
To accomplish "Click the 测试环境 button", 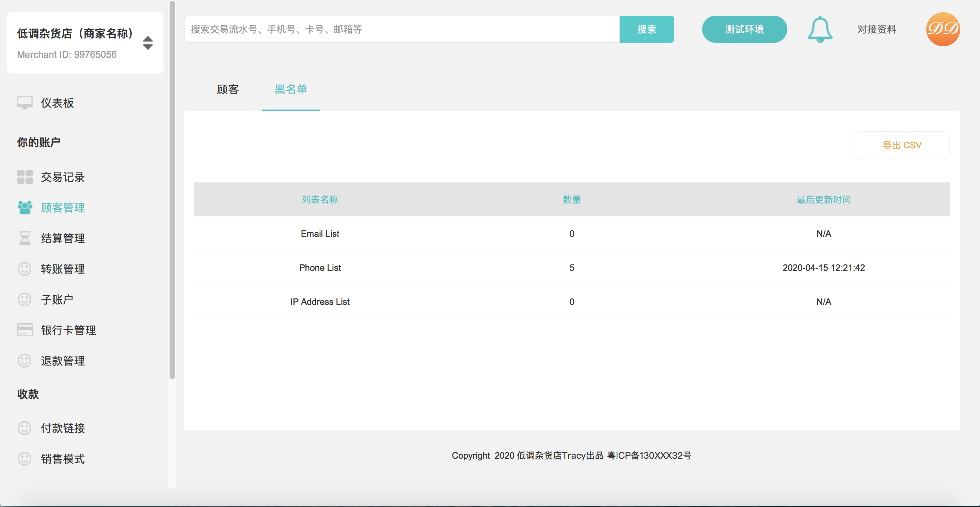I will tap(744, 29).
